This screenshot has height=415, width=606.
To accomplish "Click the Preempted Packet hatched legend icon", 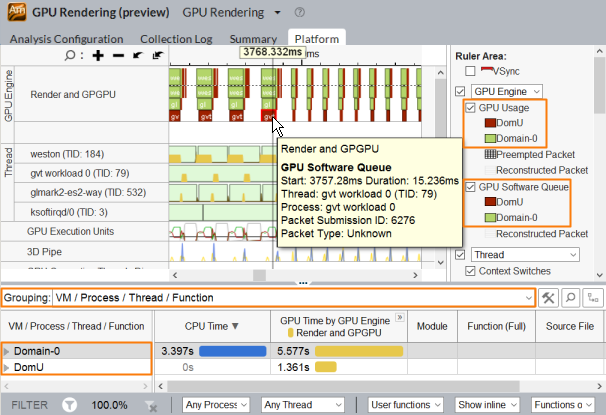I will coord(490,155).
